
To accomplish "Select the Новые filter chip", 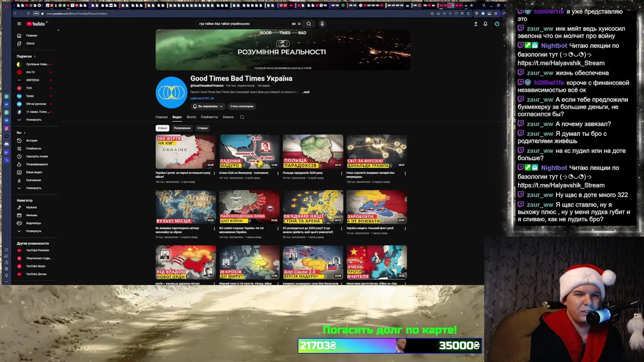I will coord(162,128).
